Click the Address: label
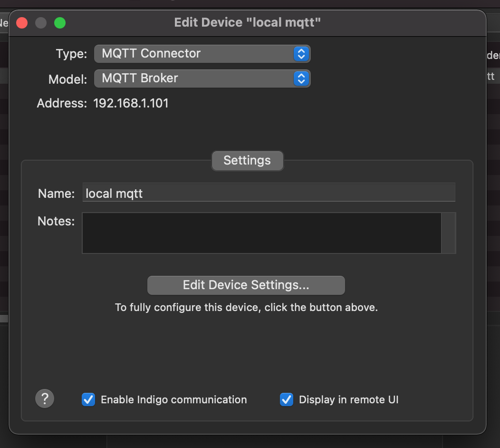Viewport: 500px width, 448px height. tap(62, 103)
